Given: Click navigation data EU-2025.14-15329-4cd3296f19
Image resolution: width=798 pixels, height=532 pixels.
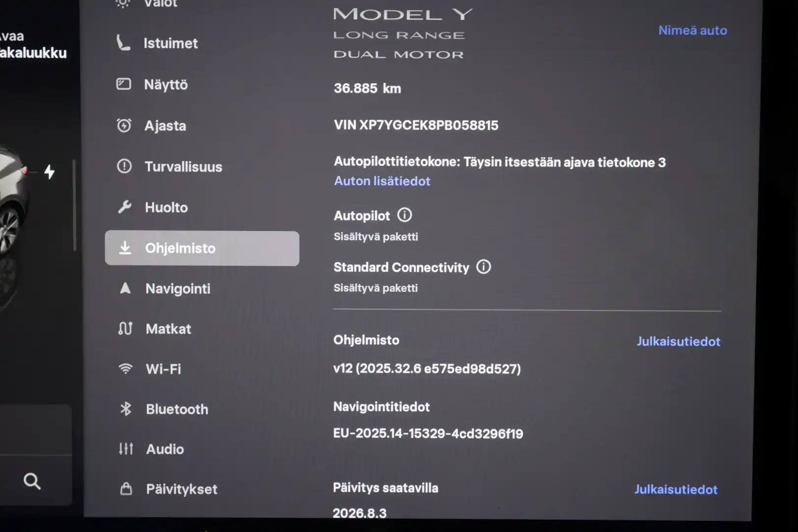Looking at the screenshot, I should [428, 434].
